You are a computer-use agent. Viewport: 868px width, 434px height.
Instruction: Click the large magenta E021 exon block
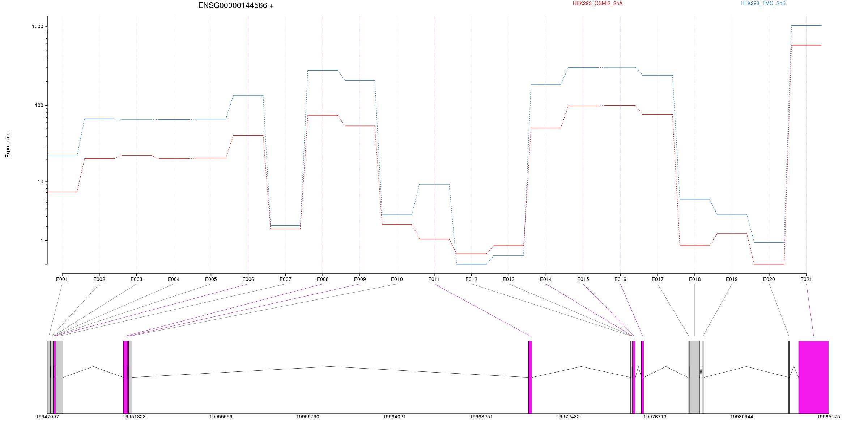click(813, 377)
